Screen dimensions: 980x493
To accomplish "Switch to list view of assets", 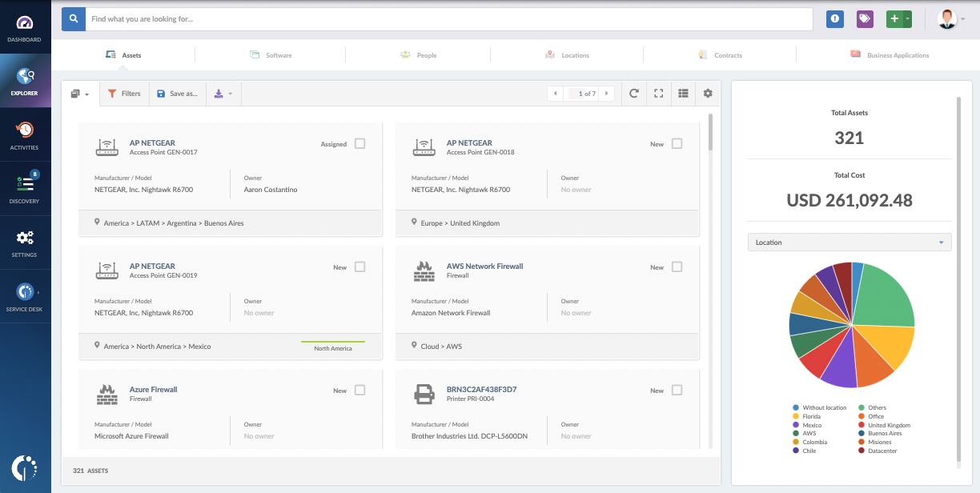I will (683, 93).
